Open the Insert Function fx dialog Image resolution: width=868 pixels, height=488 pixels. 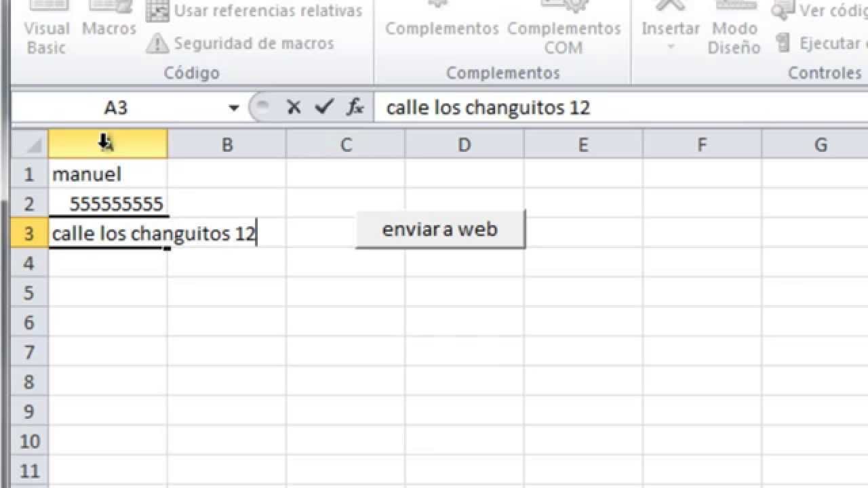click(355, 107)
